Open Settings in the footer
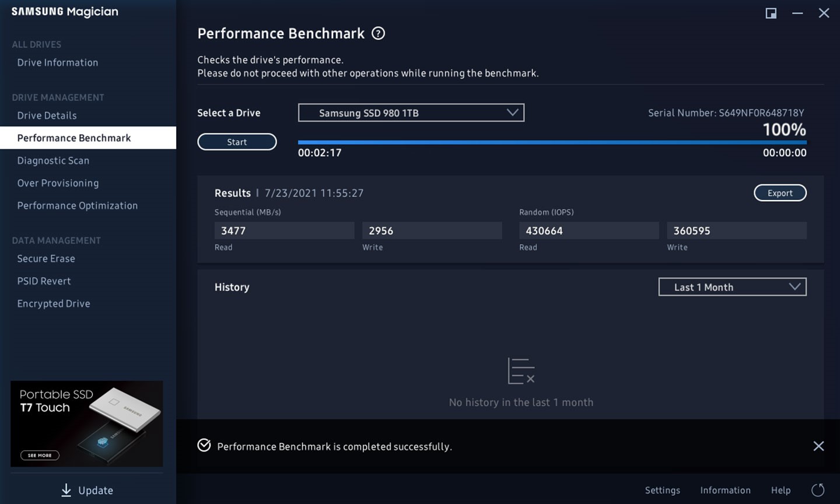This screenshot has height=504, width=840. point(662,490)
